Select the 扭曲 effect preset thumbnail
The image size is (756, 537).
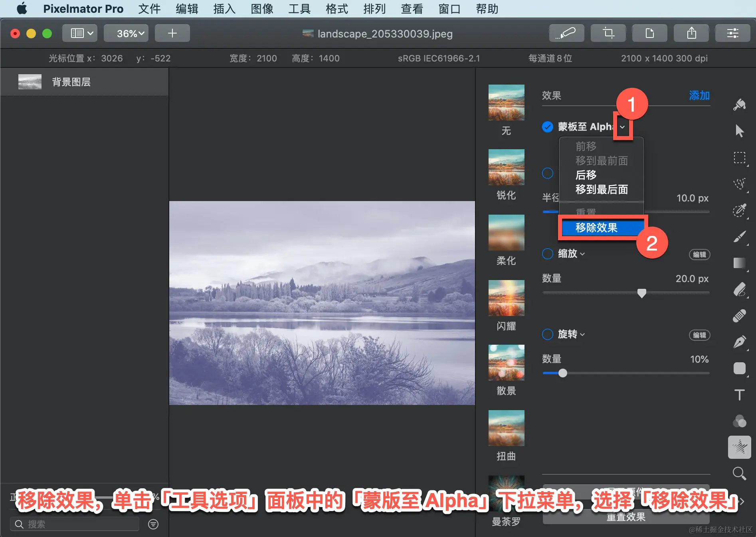click(506, 428)
